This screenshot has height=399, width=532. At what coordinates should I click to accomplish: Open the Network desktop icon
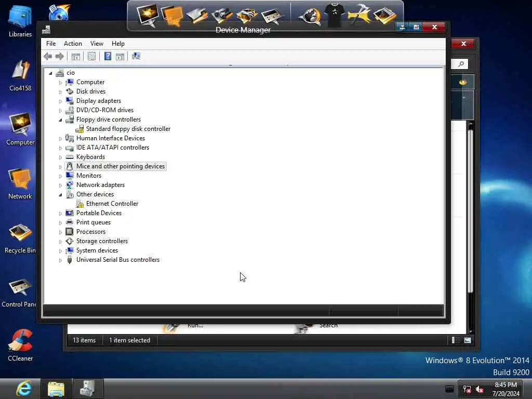point(20,183)
